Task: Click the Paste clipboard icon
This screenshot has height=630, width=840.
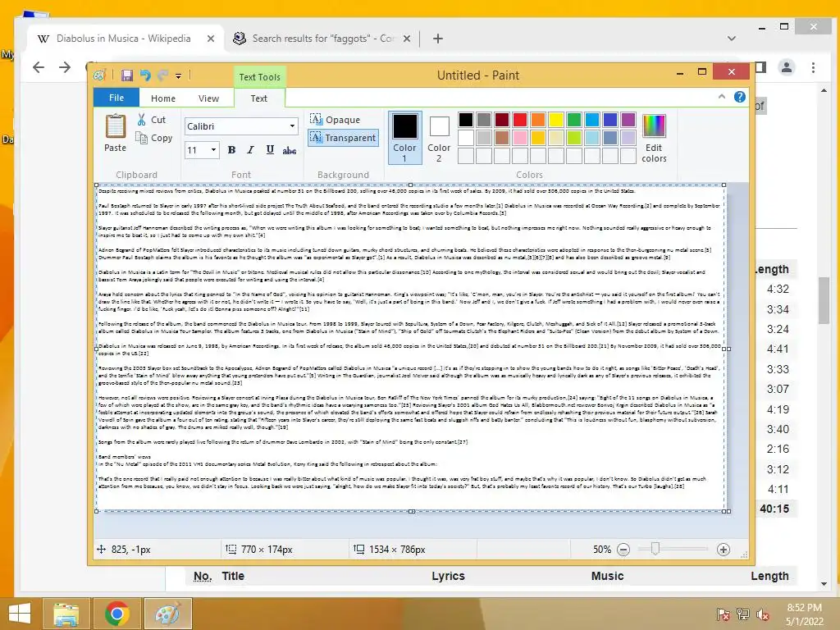Action: [x=115, y=126]
